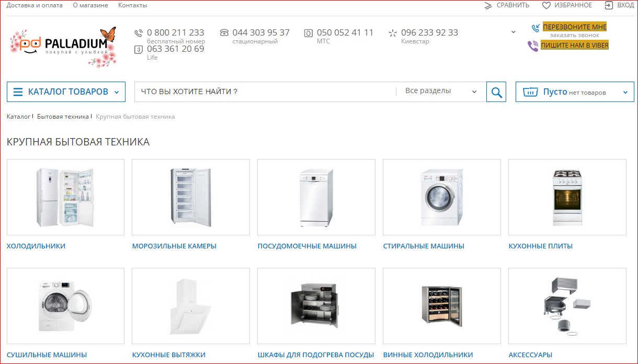The width and height of the screenshot is (638, 364).
Task: Select the washing machine thumbnail
Action: (441, 197)
